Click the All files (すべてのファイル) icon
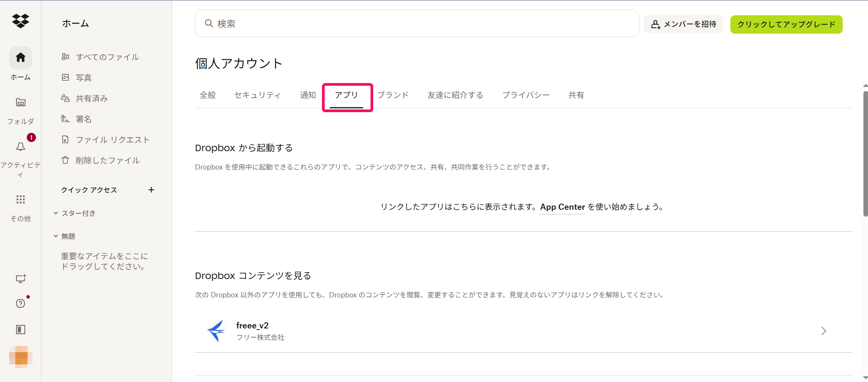Viewport: 868px width, 382px height. click(x=65, y=57)
